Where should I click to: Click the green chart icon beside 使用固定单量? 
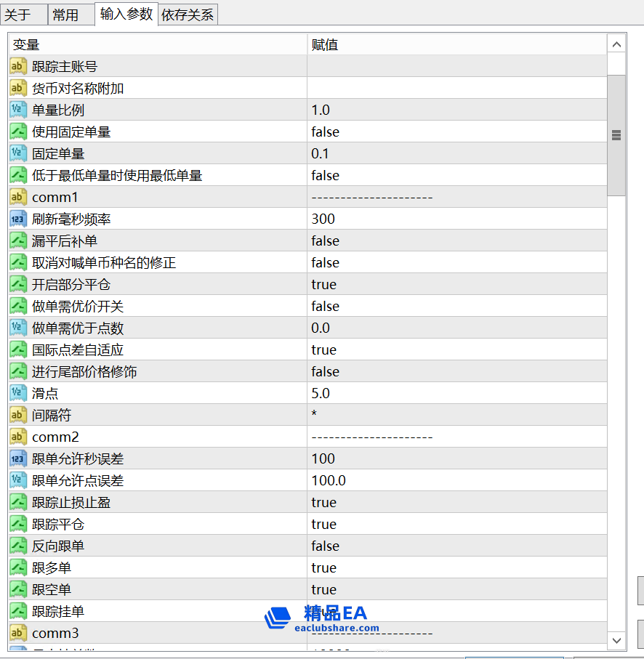pyautogui.click(x=17, y=132)
